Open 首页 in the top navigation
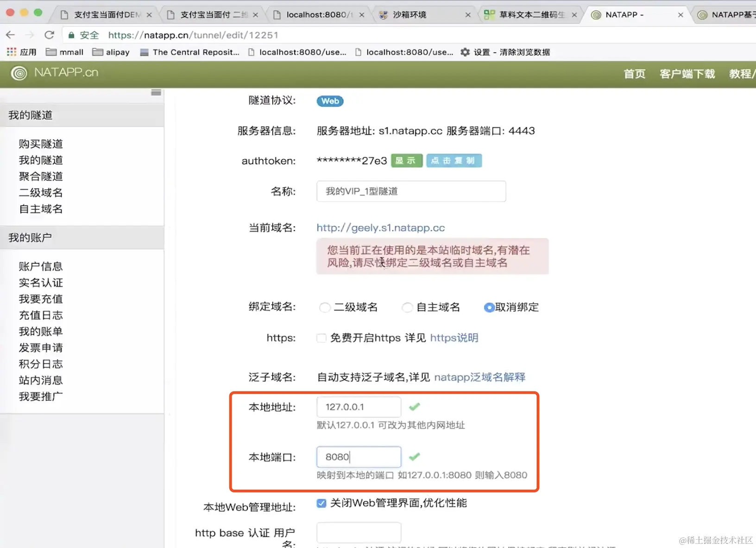 pos(634,74)
